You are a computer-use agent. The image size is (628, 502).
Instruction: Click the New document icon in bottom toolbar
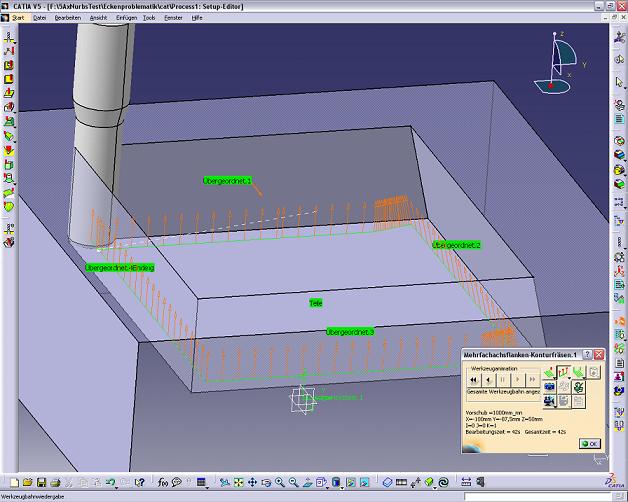click(x=14, y=482)
